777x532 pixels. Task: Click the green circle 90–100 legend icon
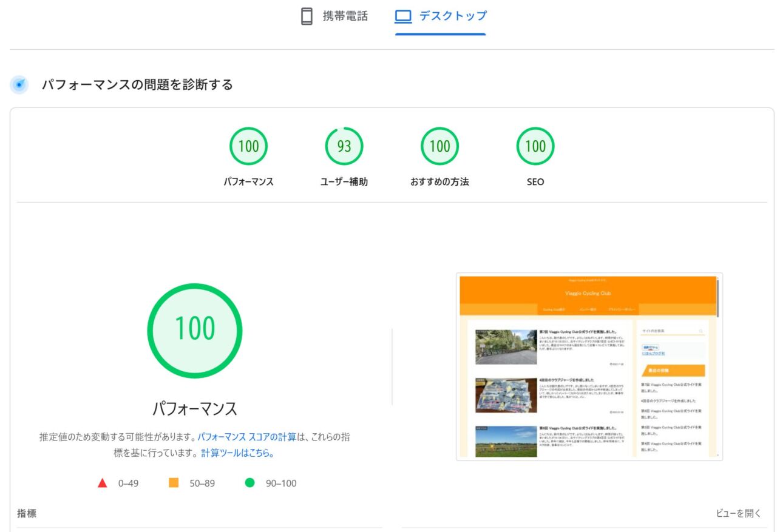point(249,483)
